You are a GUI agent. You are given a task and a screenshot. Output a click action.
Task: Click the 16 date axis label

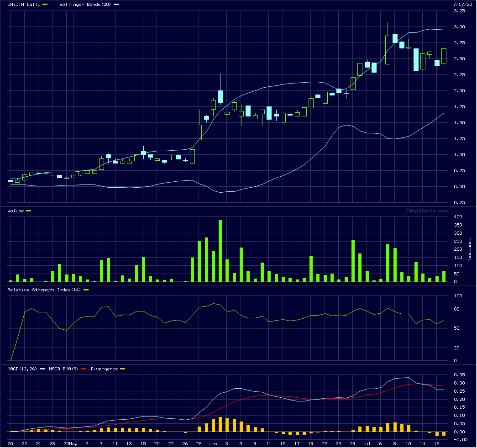tap(436, 444)
